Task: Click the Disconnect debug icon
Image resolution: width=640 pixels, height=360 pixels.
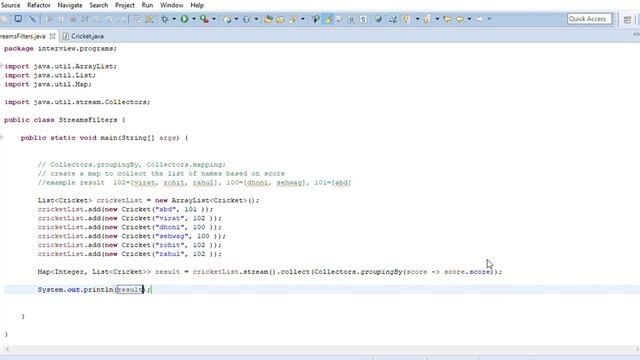Action: [x=84, y=19]
